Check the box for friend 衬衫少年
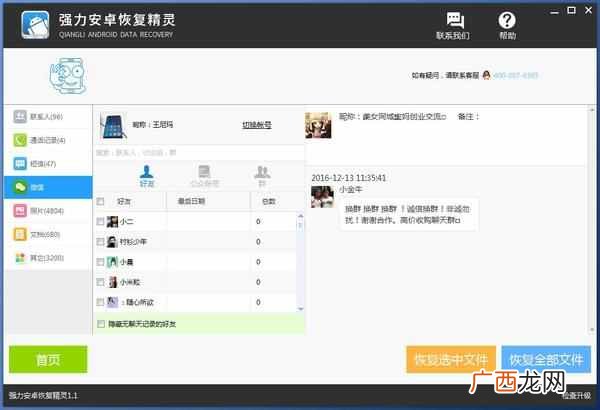 click(x=100, y=242)
